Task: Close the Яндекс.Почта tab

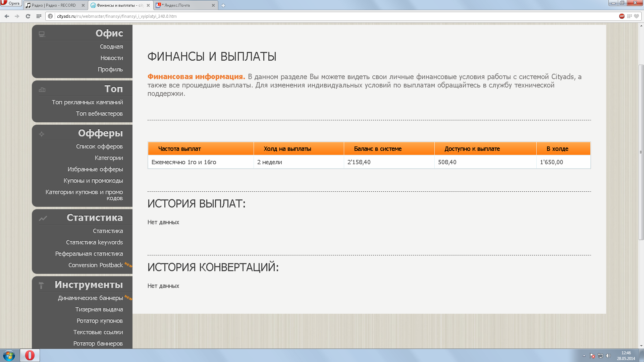Action: tap(213, 5)
